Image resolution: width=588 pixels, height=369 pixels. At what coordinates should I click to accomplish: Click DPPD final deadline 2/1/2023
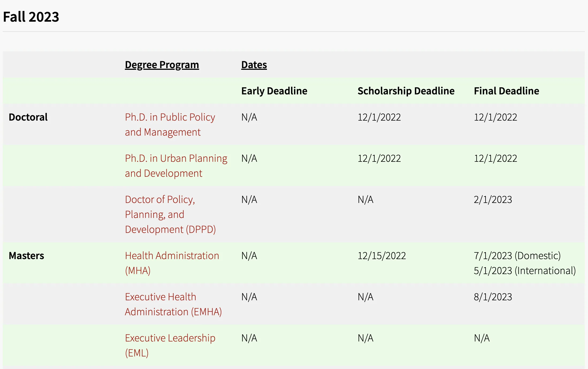pos(493,199)
